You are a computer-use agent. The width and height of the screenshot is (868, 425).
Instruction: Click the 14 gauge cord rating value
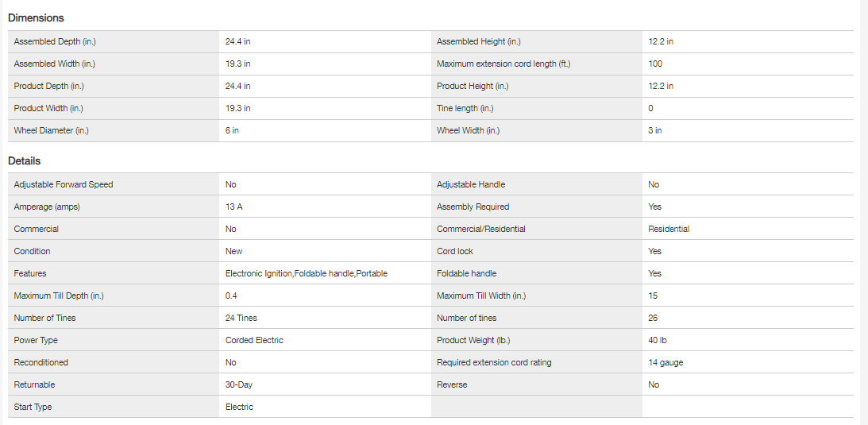point(665,362)
